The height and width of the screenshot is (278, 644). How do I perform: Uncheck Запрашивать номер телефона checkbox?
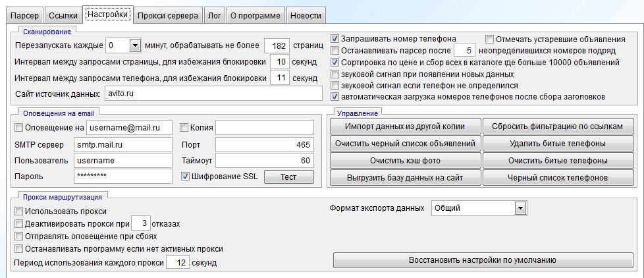pos(335,38)
